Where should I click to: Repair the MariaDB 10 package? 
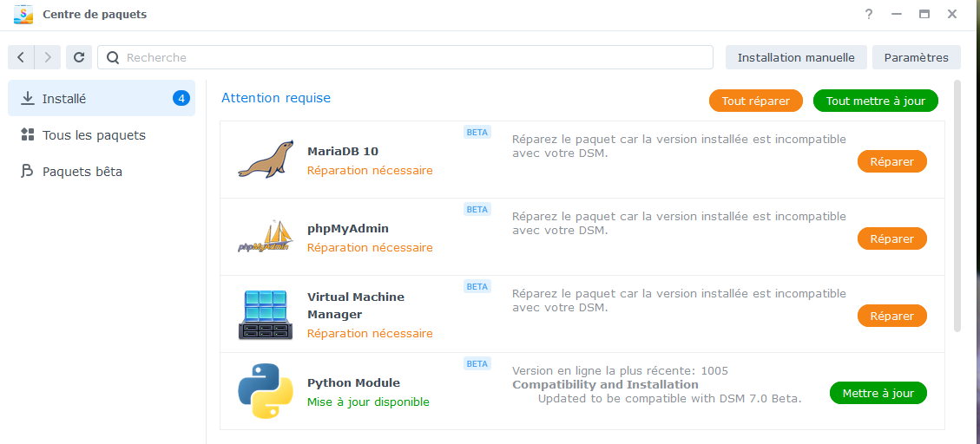coord(891,161)
